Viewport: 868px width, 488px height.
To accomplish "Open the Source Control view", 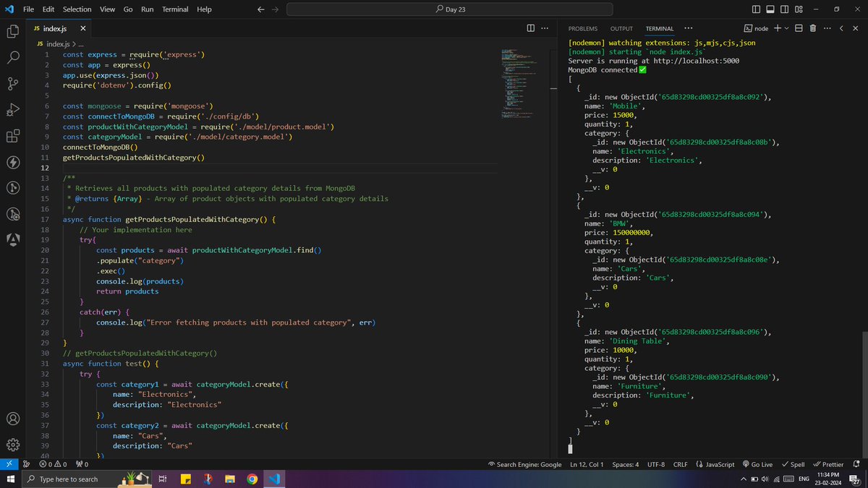I will pos(12,84).
